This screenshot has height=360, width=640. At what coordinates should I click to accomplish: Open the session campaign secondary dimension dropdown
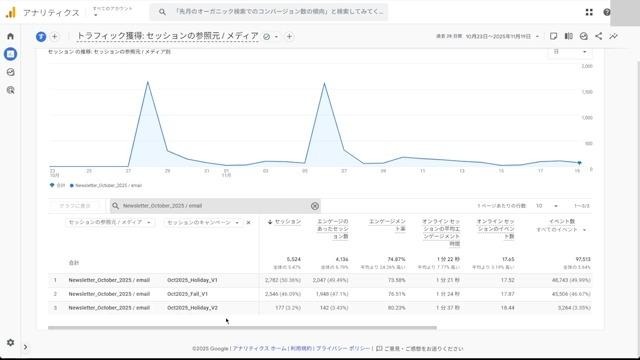click(x=203, y=222)
